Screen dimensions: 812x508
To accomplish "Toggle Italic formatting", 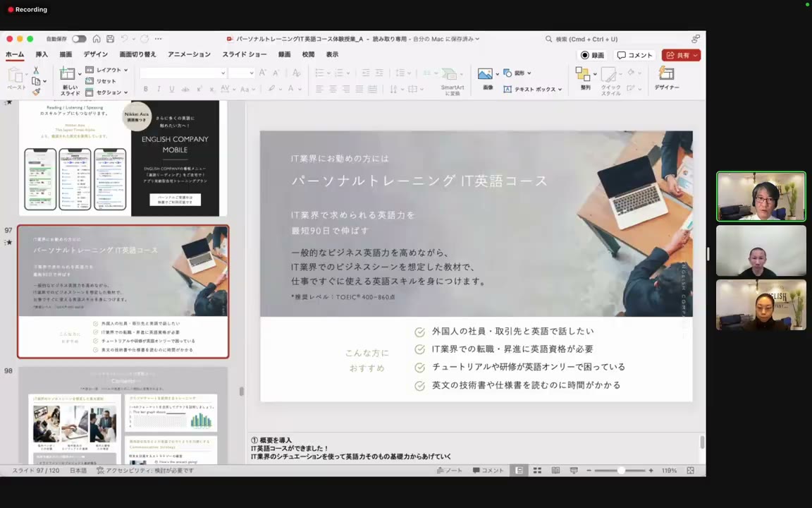I will (x=159, y=89).
